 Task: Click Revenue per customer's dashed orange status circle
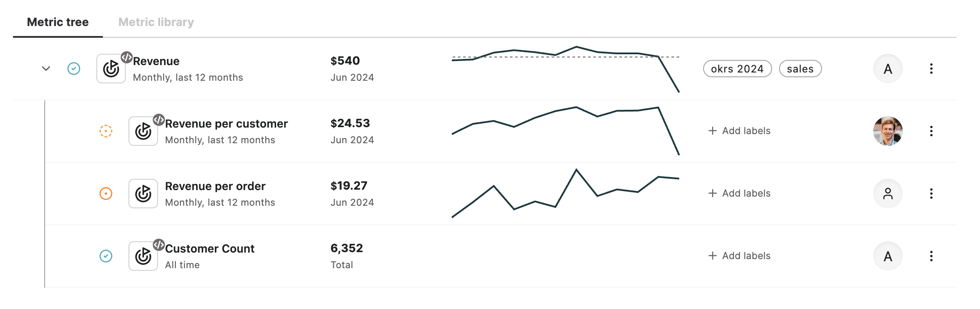coord(106,131)
